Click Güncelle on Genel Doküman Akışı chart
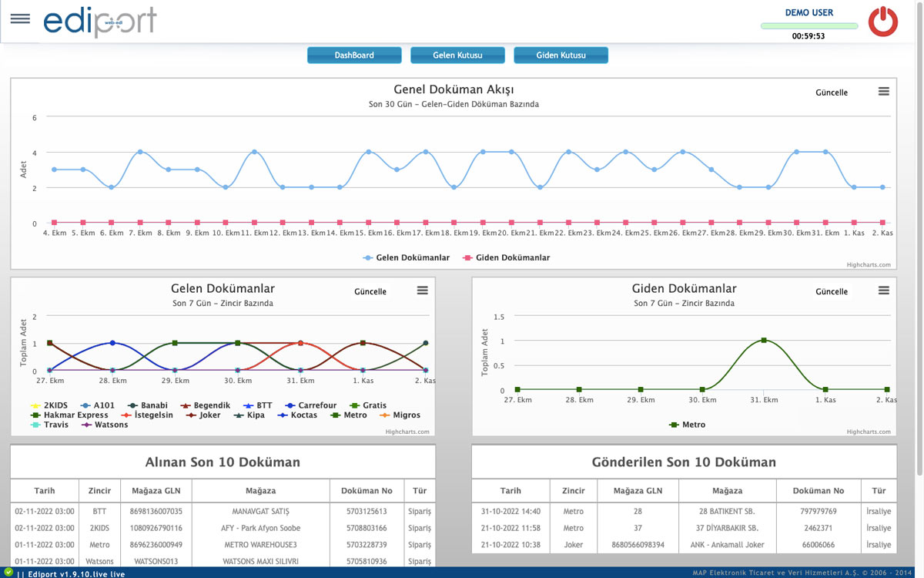The image size is (924, 578). tap(832, 92)
